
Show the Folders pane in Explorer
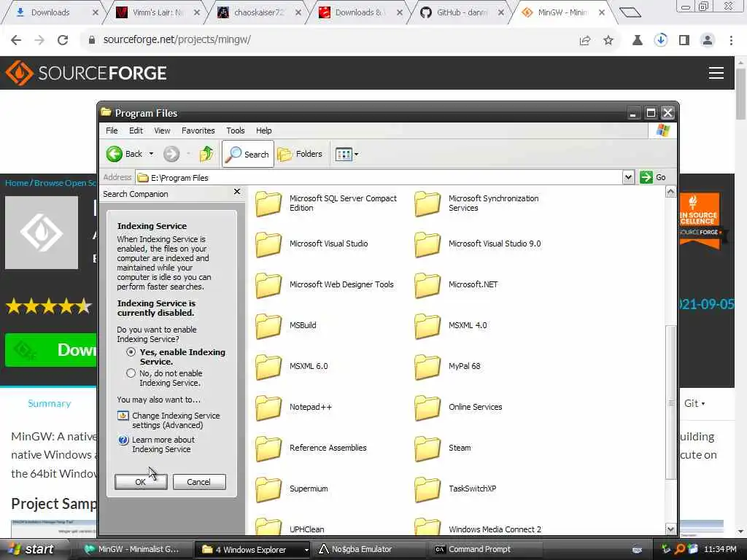[300, 154]
